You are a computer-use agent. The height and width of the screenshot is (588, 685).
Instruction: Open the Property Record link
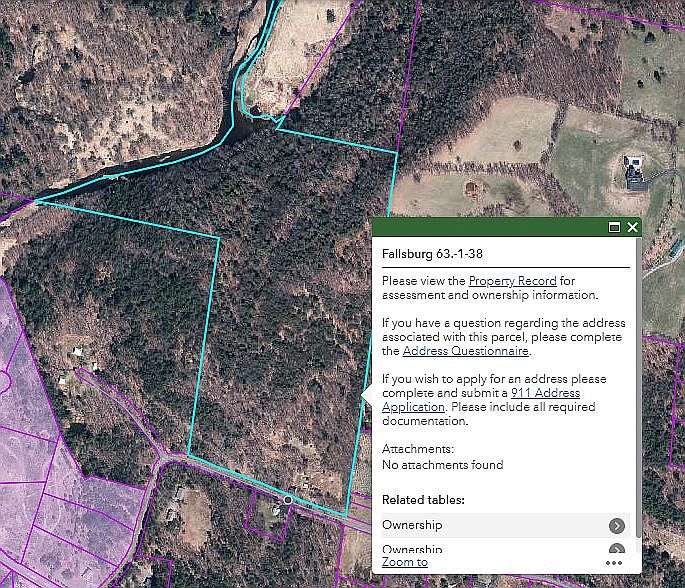[512, 282]
